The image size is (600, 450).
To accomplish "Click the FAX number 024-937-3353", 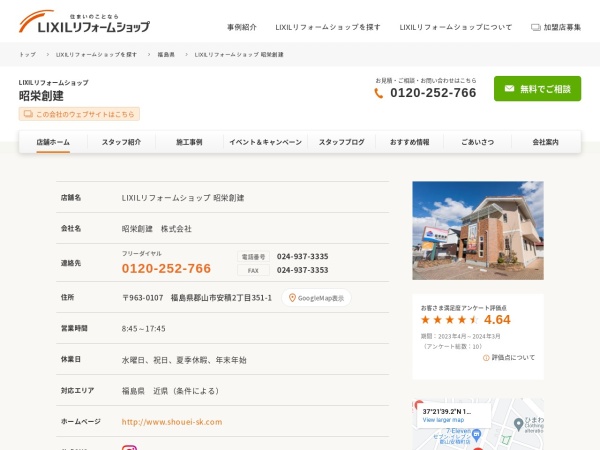I will click(303, 270).
